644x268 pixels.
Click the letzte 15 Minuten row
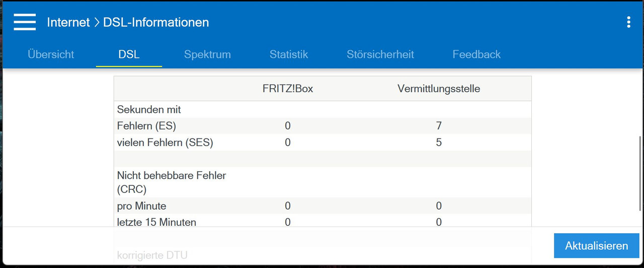(323, 222)
